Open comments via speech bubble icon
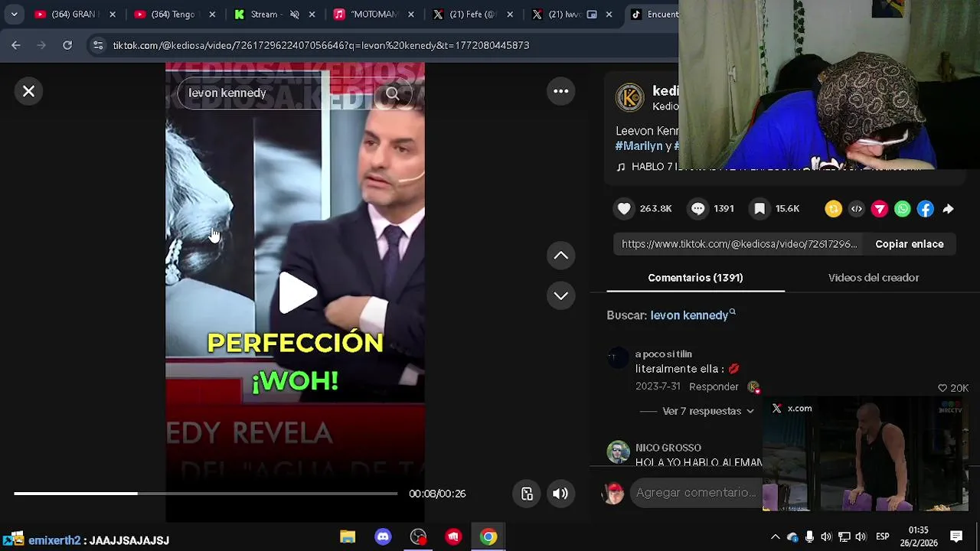The width and height of the screenshot is (980, 551). click(697, 208)
